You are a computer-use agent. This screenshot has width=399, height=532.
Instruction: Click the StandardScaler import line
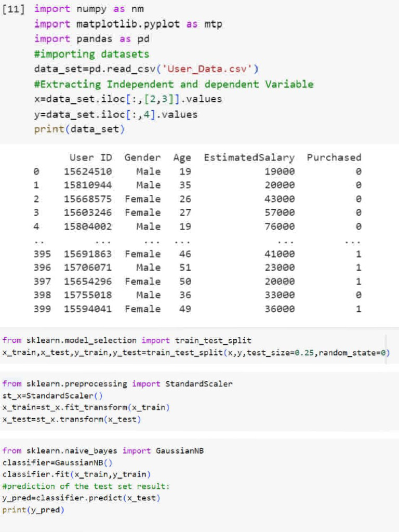click(117, 384)
